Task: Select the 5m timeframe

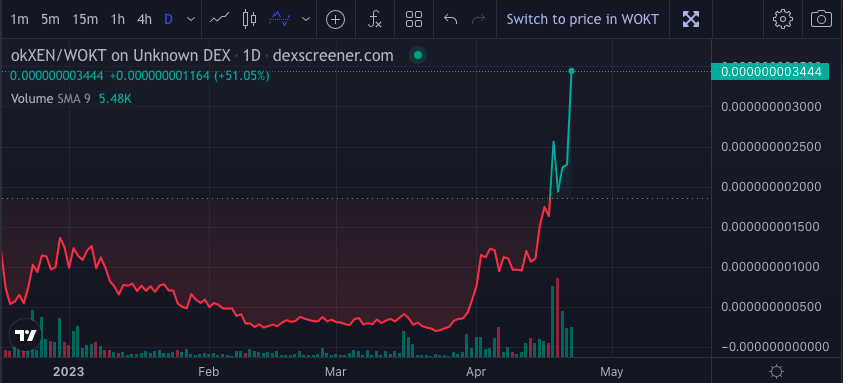Action: click(x=50, y=20)
